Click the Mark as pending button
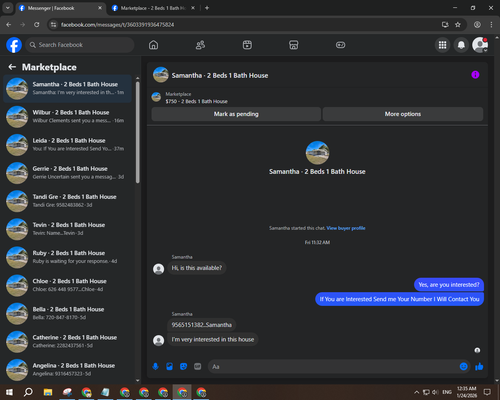The width and height of the screenshot is (500, 400). [x=236, y=114]
